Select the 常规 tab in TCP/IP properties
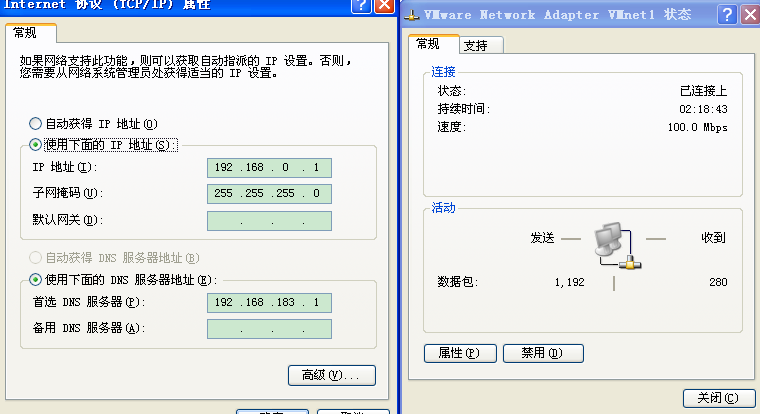This screenshot has height=414, width=760. [31, 33]
